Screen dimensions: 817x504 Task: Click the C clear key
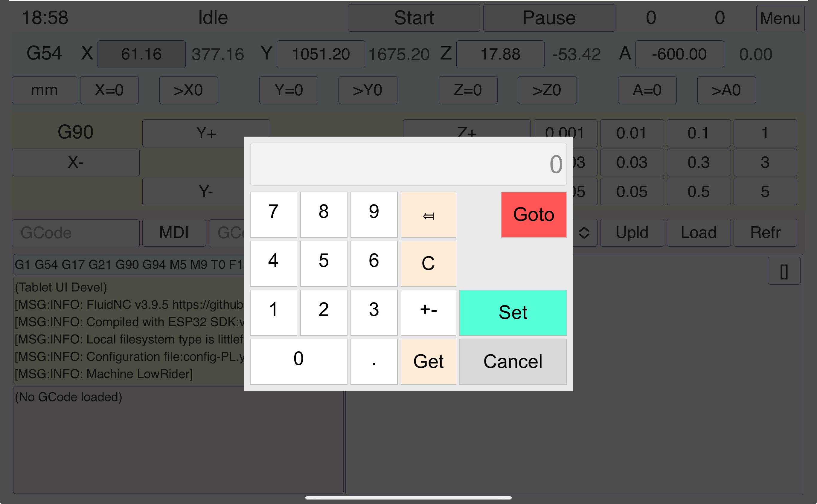click(428, 263)
